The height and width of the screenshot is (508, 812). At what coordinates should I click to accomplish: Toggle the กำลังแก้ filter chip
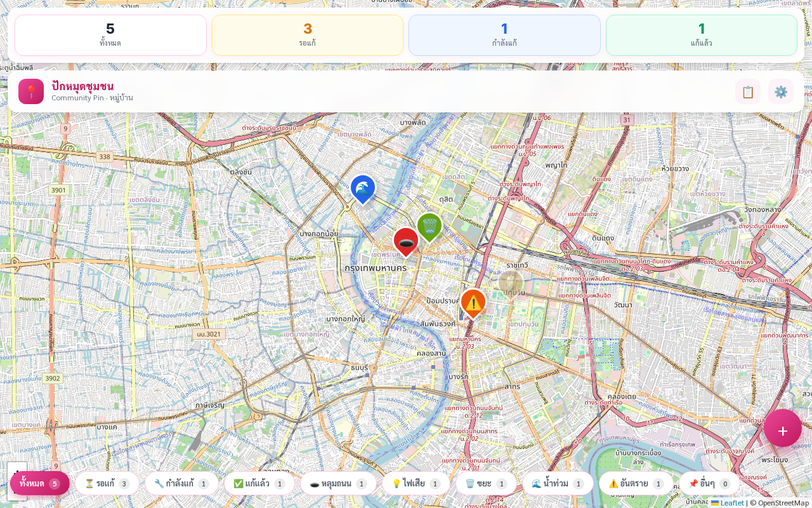pos(181,483)
